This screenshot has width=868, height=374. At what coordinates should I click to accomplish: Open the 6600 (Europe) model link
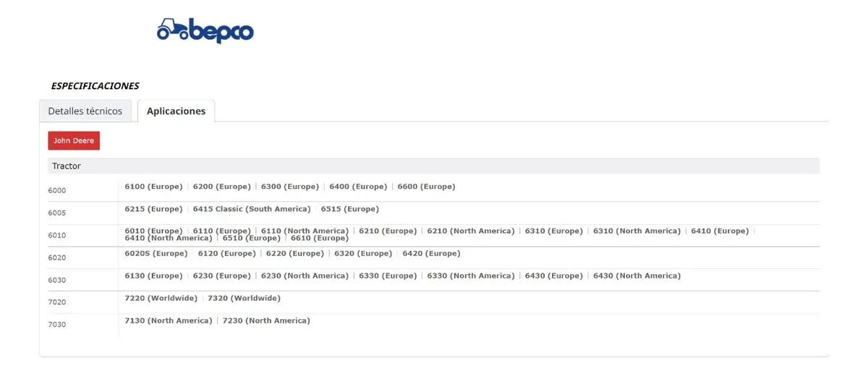click(x=426, y=187)
